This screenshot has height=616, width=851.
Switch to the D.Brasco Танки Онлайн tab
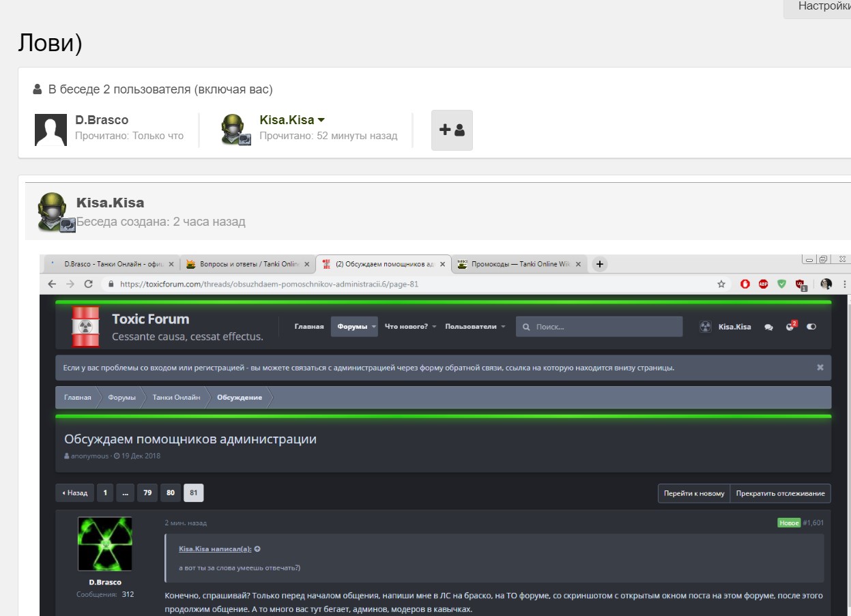tap(111, 264)
